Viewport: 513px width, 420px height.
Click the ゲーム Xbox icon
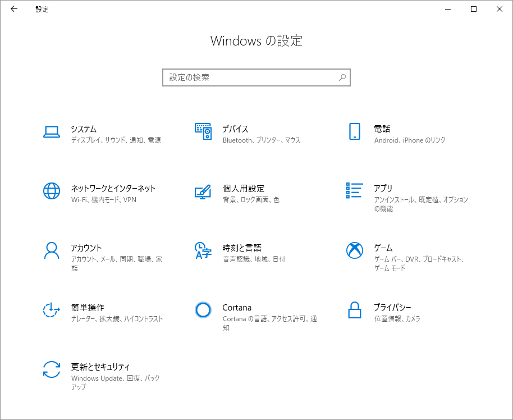(x=355, y=250)
